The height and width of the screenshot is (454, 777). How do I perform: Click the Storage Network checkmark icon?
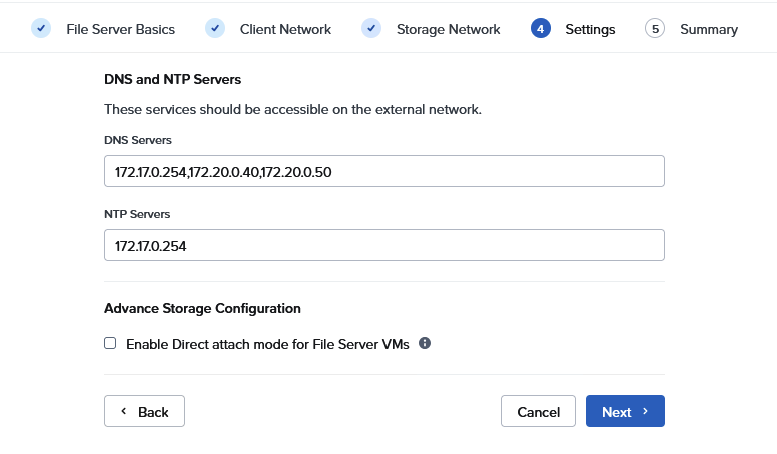coord(371,28)
